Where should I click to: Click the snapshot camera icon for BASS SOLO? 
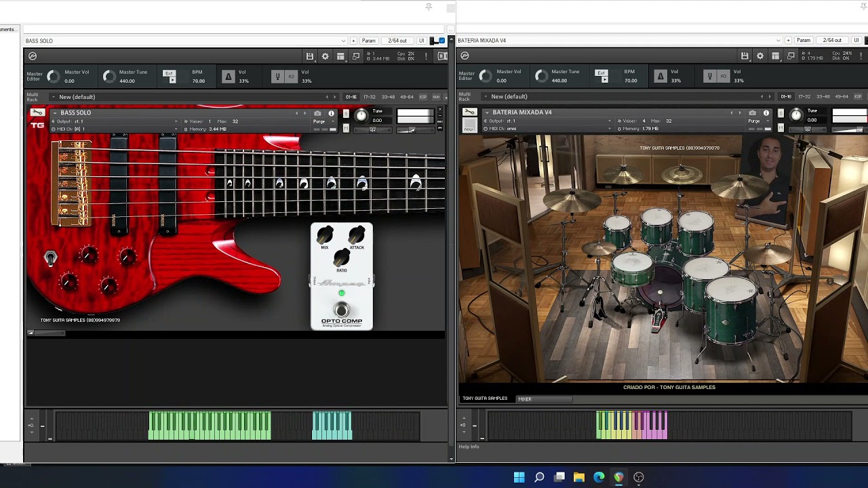[317, 113]
